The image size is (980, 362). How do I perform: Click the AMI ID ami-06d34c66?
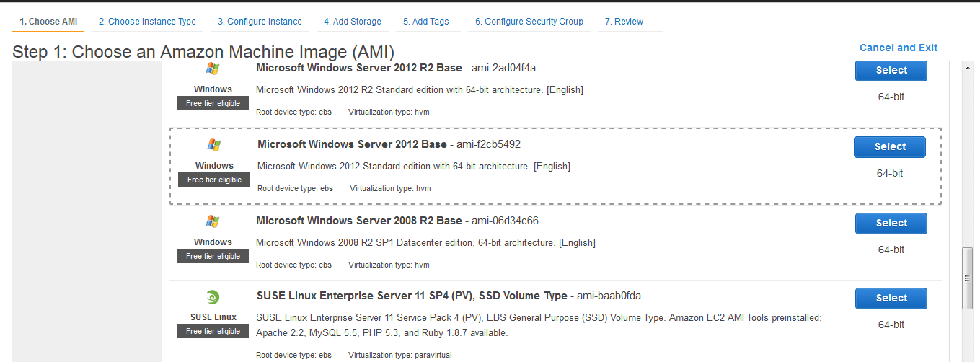click(505, 221)
